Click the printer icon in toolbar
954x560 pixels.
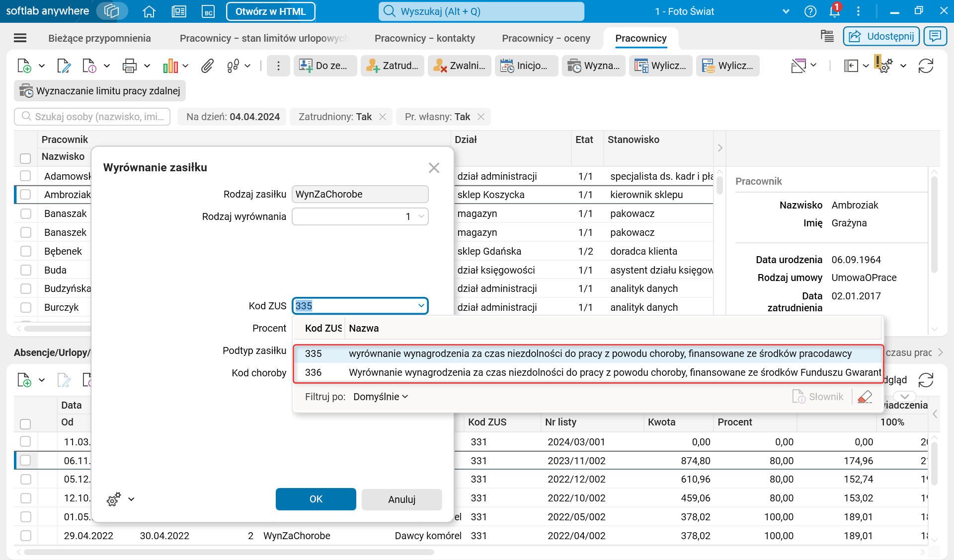pyautogui.click(x=130, y=66)
